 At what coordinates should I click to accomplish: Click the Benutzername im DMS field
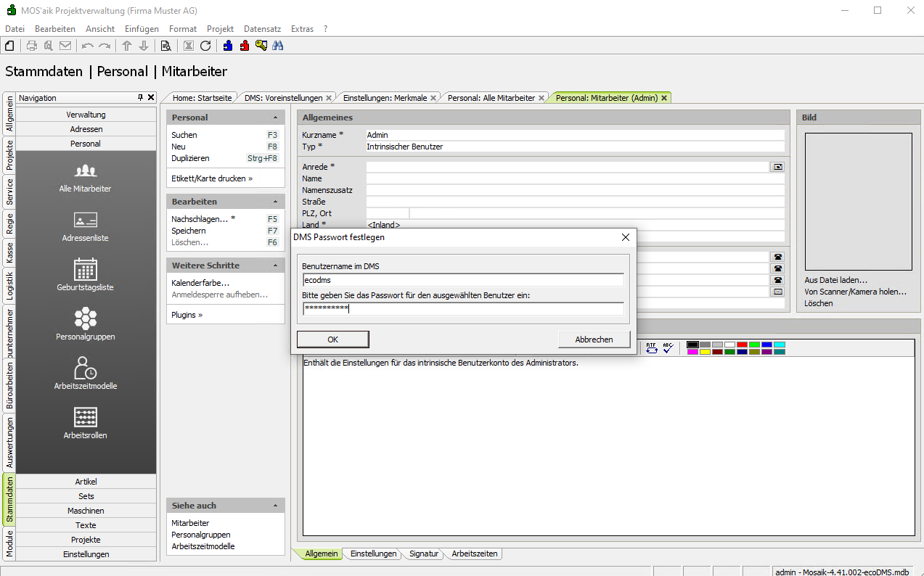[462, 280]
